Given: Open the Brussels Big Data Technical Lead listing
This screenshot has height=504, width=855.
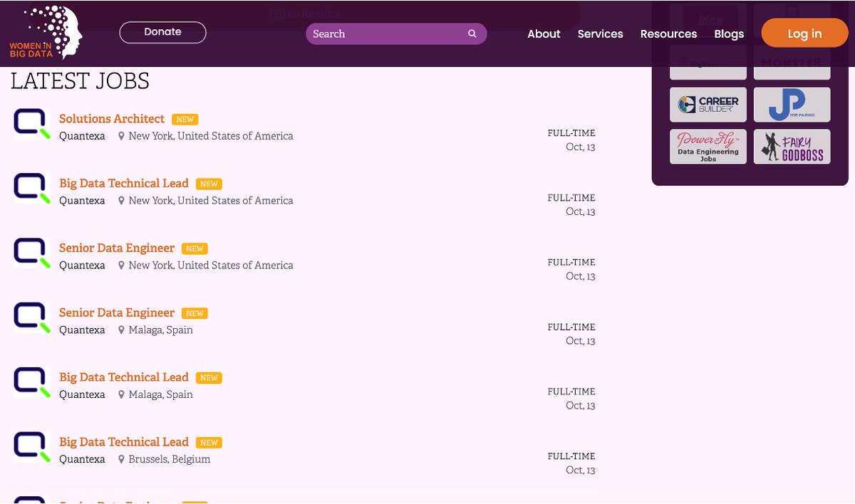Looking at the screenshot, I should point(124,442).
